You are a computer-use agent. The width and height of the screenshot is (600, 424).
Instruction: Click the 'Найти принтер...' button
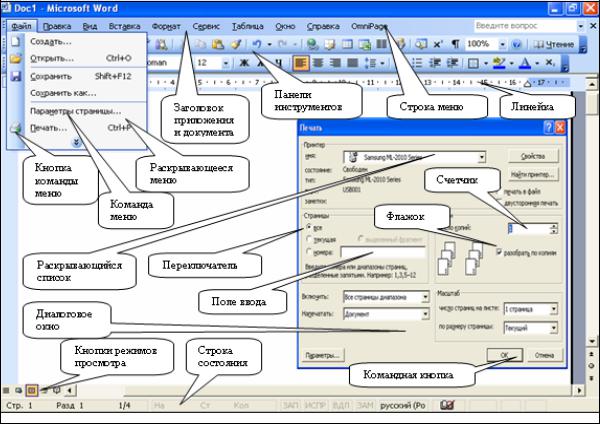click(533, 174)
